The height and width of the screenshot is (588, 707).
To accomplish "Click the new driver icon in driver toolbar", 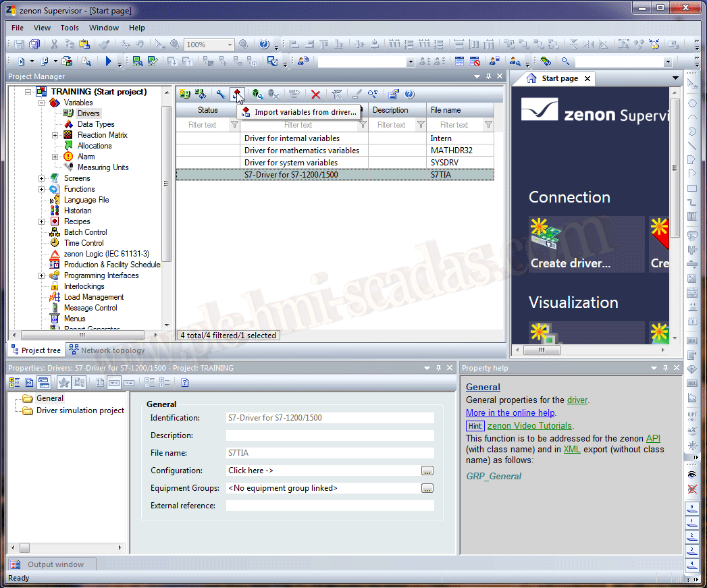I will (x=184, y=95).
